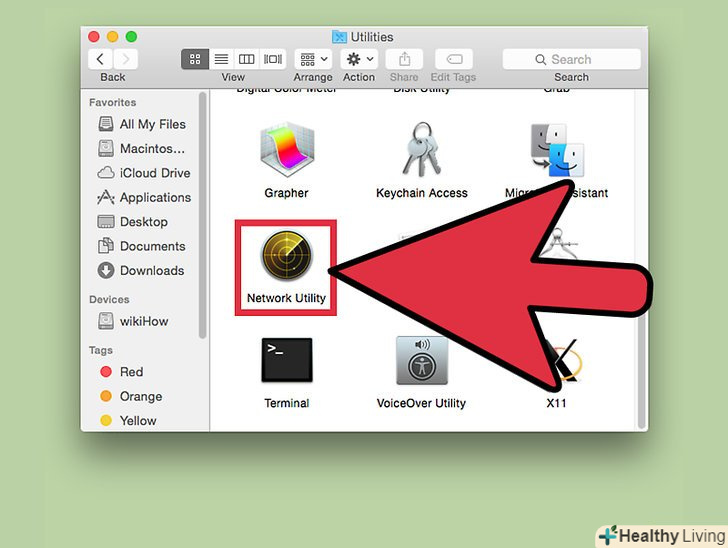Open the Action gear menu
The image size is (728, 548).
[359, 59]
